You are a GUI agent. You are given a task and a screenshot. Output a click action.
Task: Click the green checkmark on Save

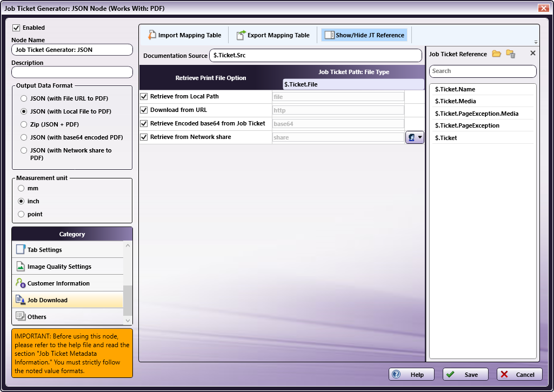pyautogui.click(x=450, y=374)
